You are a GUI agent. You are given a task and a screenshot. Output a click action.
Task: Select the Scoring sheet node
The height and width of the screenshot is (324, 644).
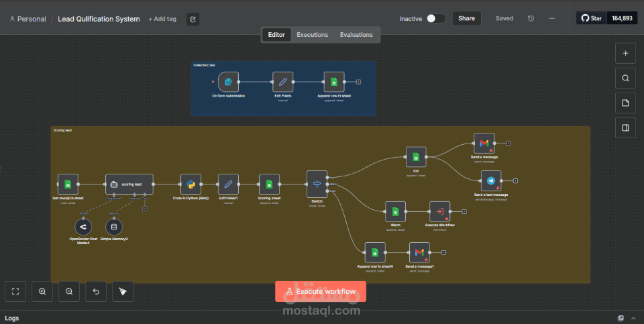click(270, 184)
